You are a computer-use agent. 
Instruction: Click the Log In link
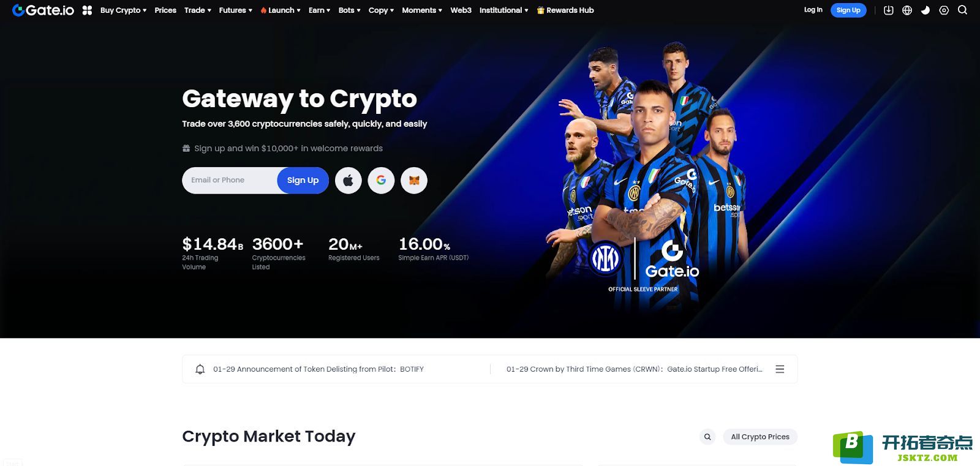click(813, 10)
